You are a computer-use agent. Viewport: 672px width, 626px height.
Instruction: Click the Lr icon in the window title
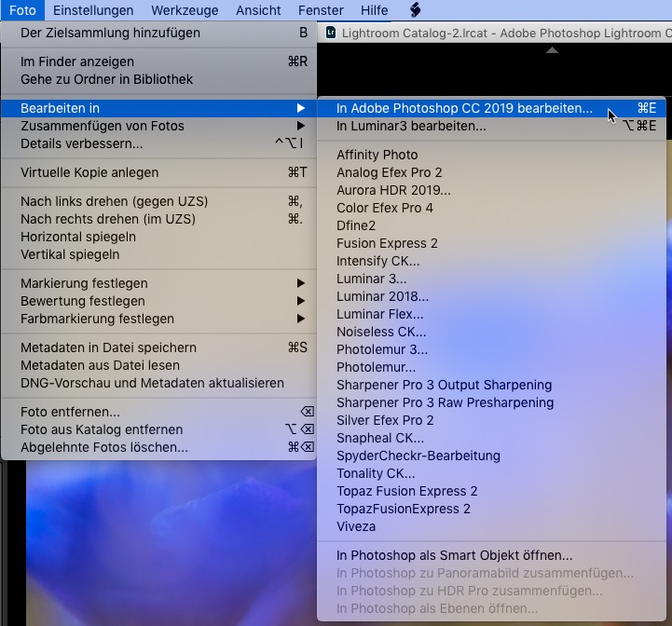point(330,33)
